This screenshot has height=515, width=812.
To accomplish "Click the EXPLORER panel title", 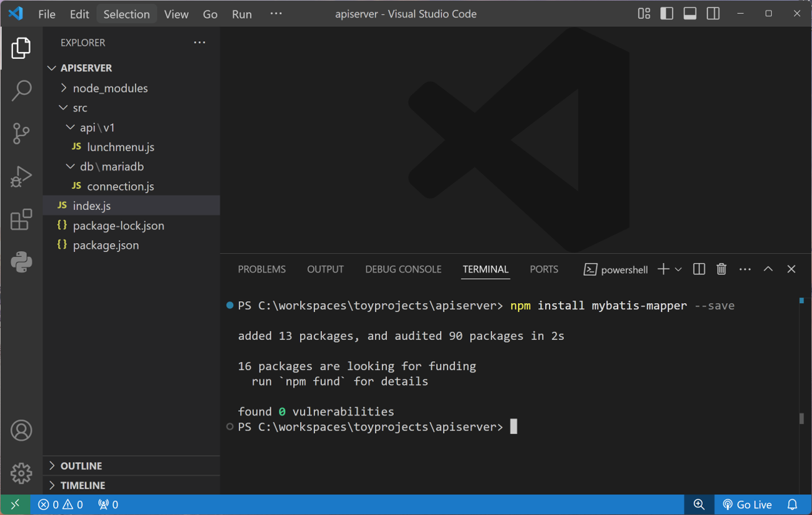I will click(x=83, y=42).
